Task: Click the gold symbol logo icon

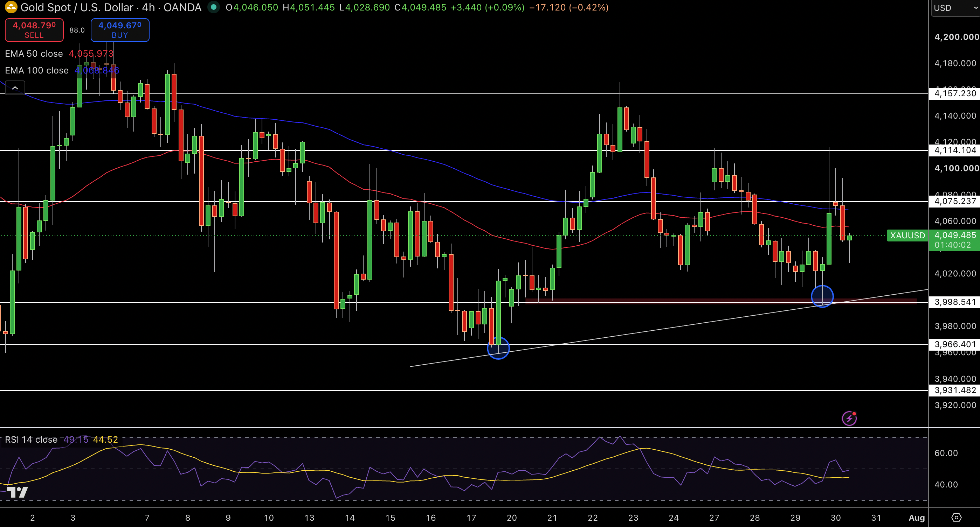Action: point(11,7)
